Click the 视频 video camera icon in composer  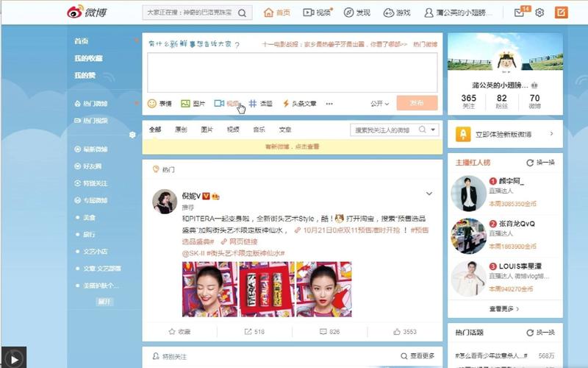click(219, 103)
